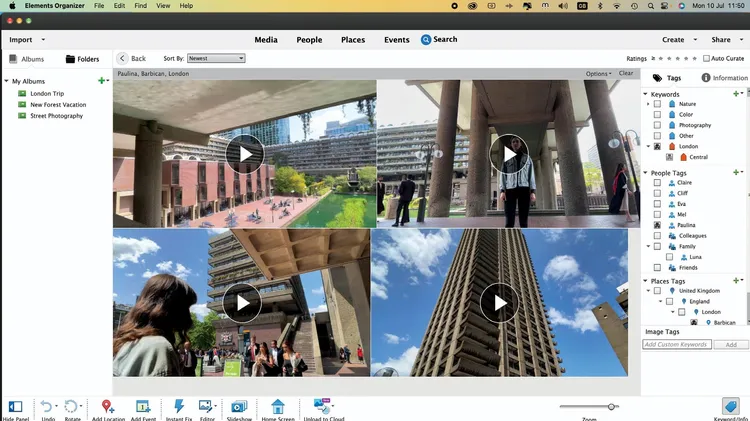Check the Claire people tag checkbox
Viewport: 750px width, 421px height.
point(657,183)
